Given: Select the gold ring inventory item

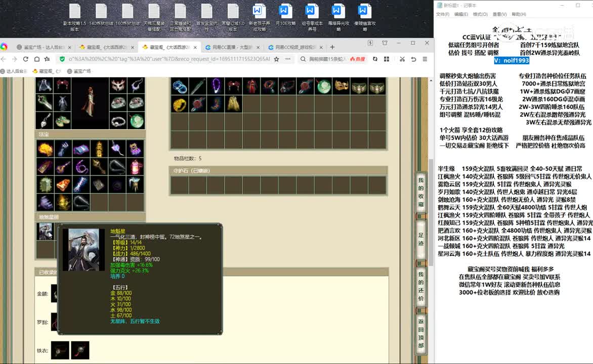Looking at the screenshot, I should 180,104.
